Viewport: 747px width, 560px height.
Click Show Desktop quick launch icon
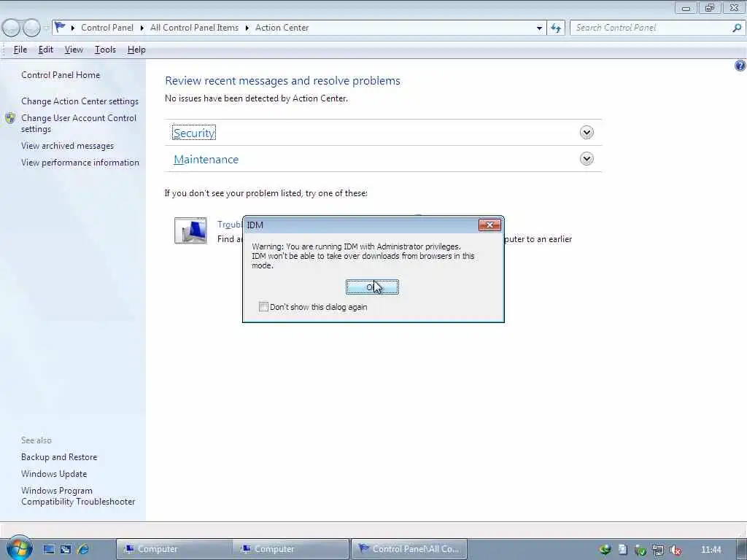point(49,549)
